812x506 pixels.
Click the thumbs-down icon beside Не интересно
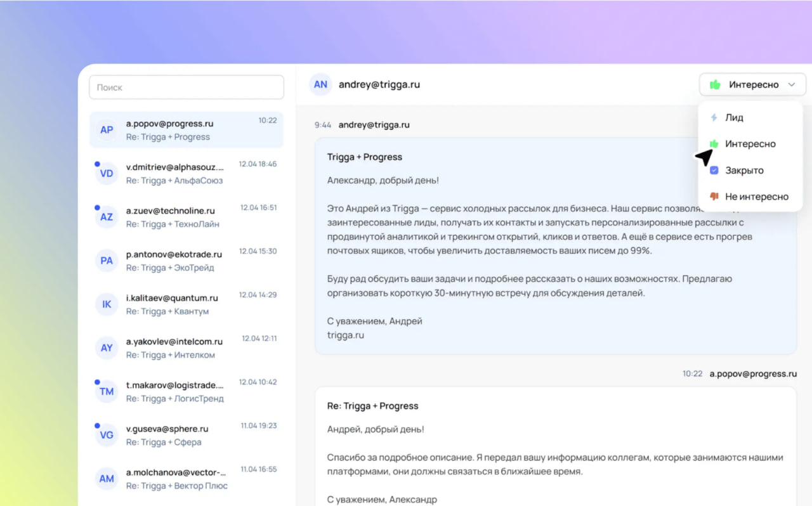point(714,197)
